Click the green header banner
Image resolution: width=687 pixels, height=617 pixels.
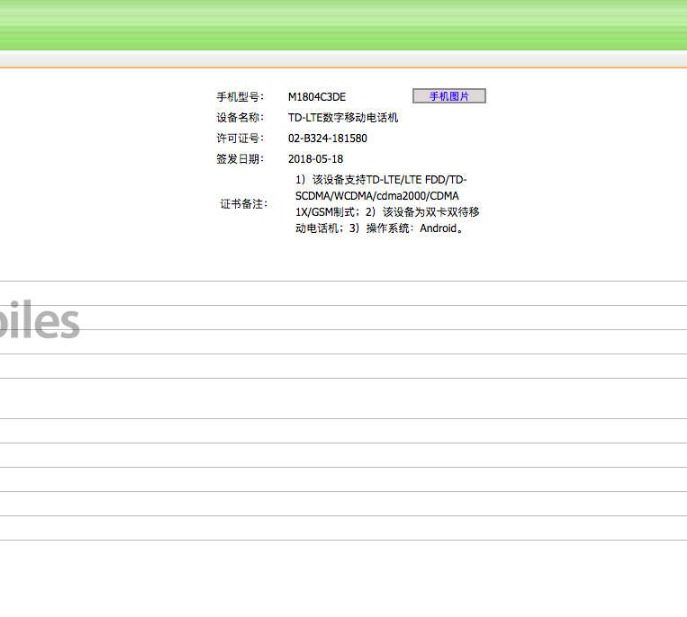[343, 25]
